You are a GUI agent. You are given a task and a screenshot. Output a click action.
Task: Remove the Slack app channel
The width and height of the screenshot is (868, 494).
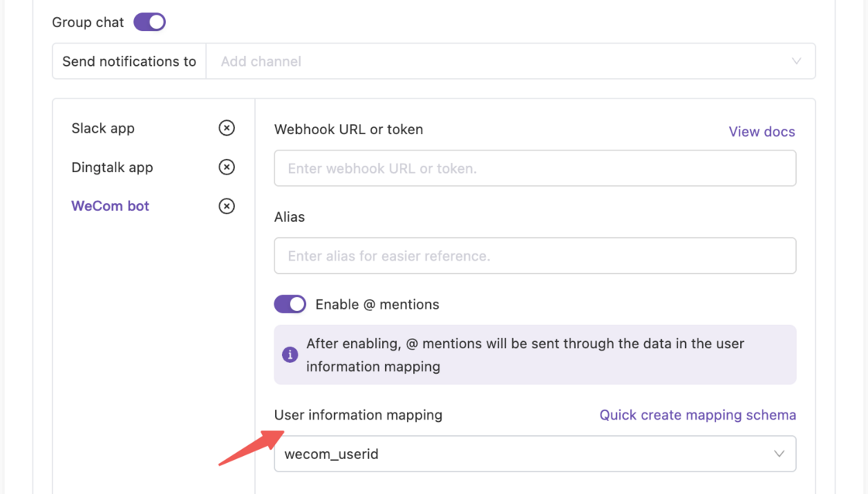click(226, 128)
